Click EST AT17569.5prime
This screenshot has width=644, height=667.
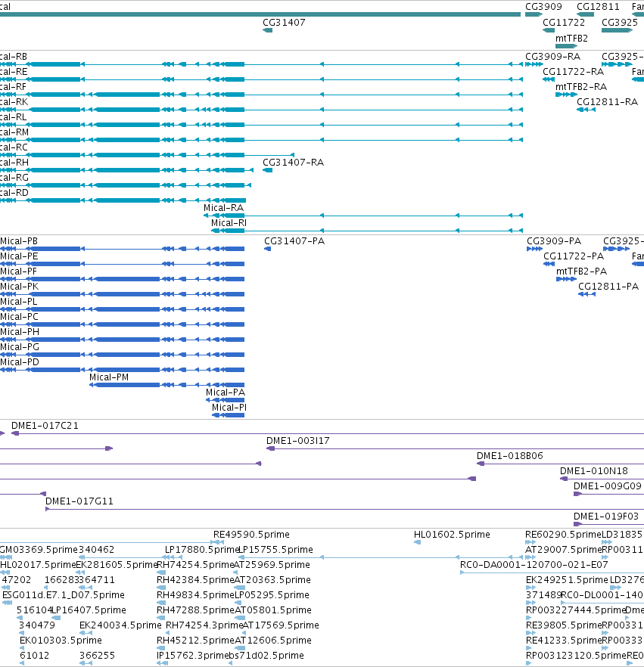pyautogui.click(x=281, y=625)
